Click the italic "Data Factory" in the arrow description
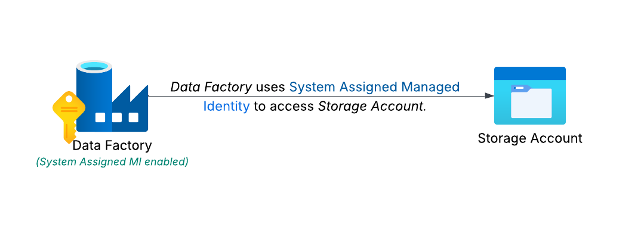The image size is (644, 239). (211, 87)
